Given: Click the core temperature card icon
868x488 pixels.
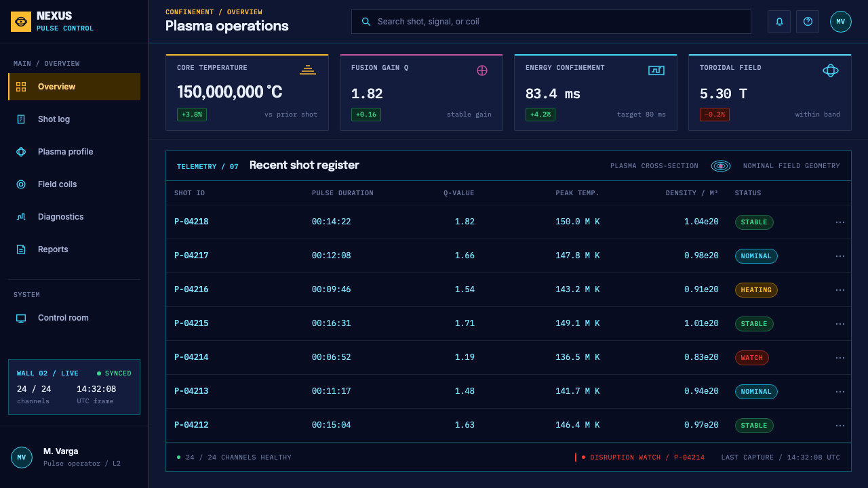Looking at the screenshot, I should click(x=308, y=70).
